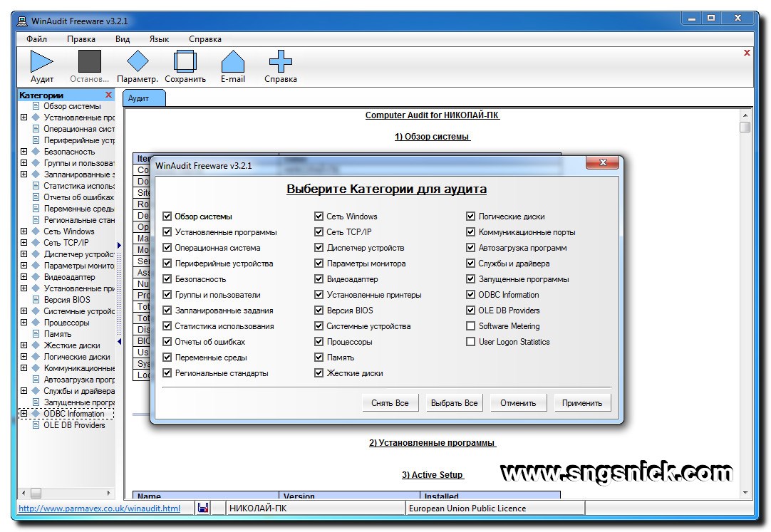This screenshot has height=532, width=771.
Task: Enable User Logon Statistics checkbox
Action: tap(470, 341)
